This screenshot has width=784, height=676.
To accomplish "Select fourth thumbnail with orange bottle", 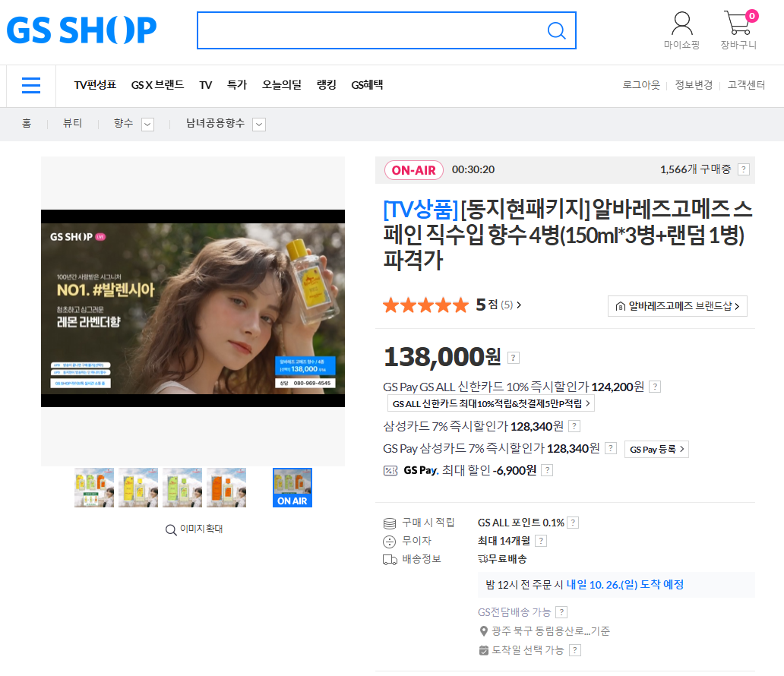I will (226, 488).
